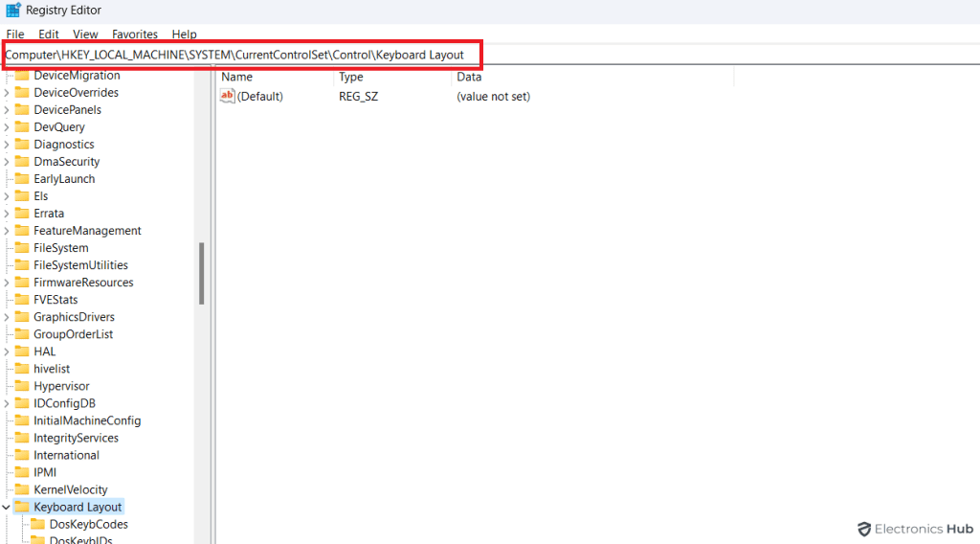Open the Favorites menu
Screen dimensions: 980x544
(135, 34)
